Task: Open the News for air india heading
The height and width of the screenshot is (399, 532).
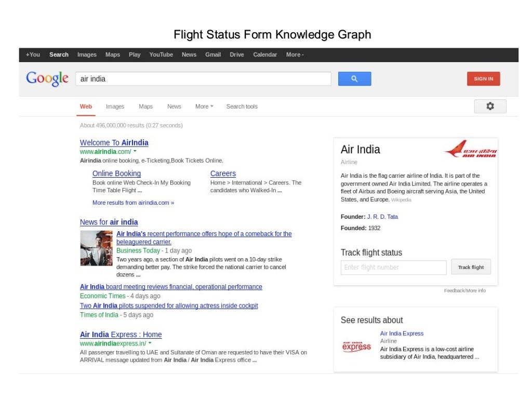Action: (x=109, y=222)
